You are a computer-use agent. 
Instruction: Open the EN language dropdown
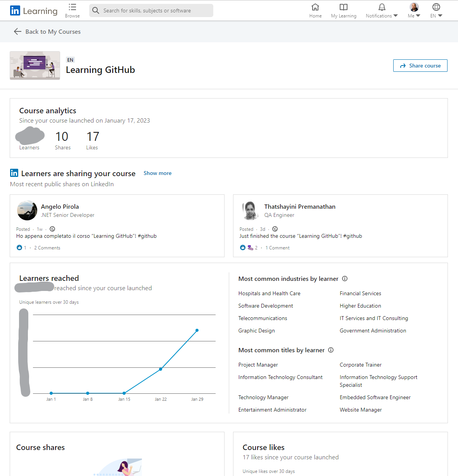[436, 10]
